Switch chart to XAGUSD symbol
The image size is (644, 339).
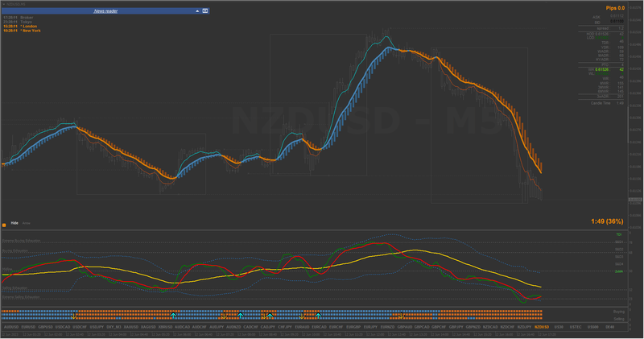pyautogui.click(x=148, y=327)
